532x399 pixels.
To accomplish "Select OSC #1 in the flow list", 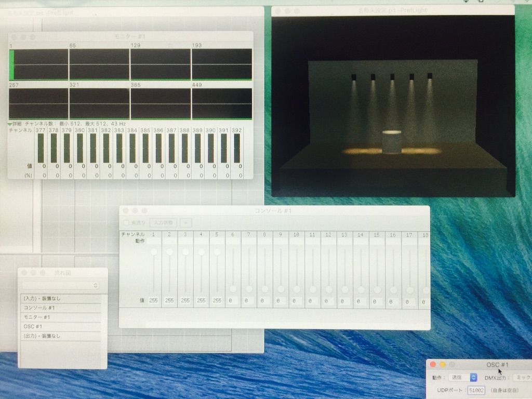I will coord(61,326).
